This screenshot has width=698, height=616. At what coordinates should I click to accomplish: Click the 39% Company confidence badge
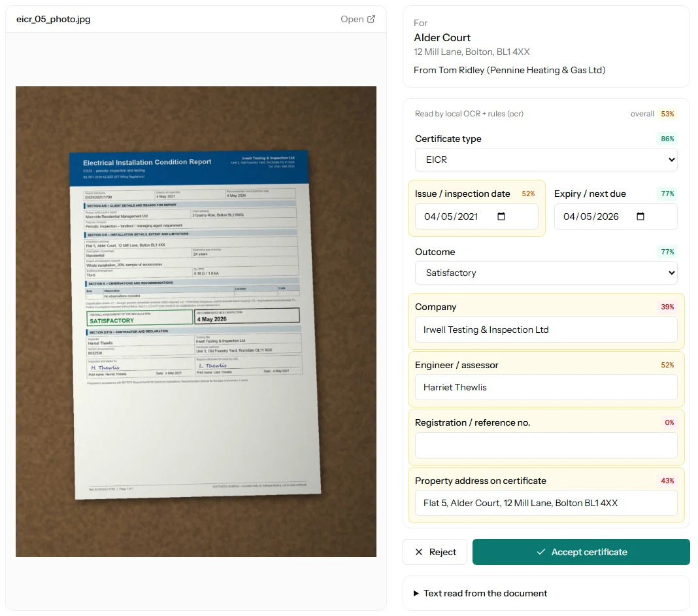(667, 307)
